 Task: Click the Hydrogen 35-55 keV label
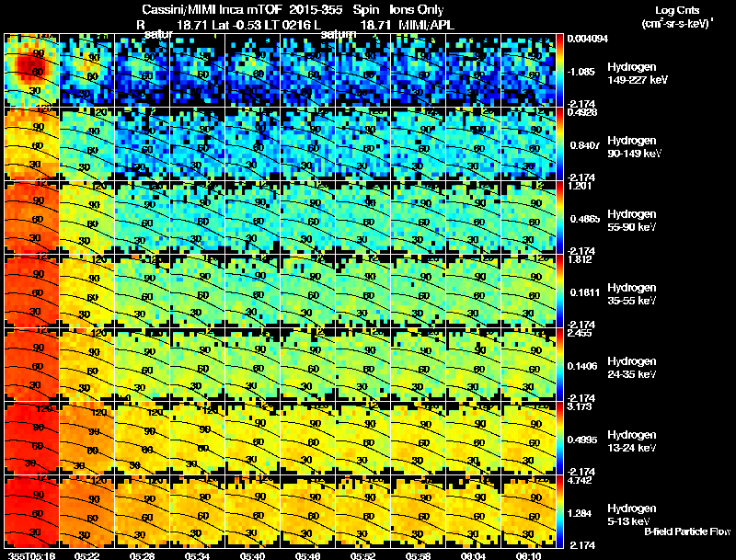pyautogui.click(x=631, y=293)
